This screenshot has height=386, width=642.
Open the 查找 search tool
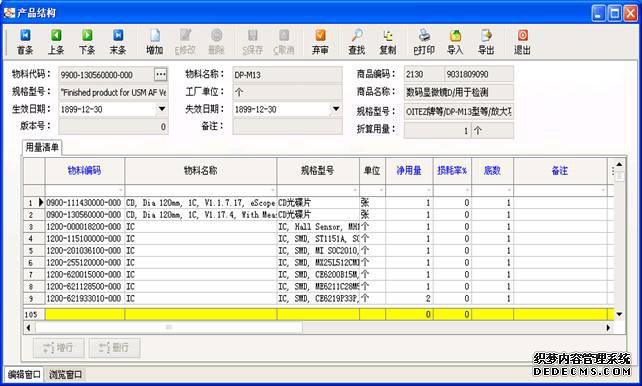point(357,42)
